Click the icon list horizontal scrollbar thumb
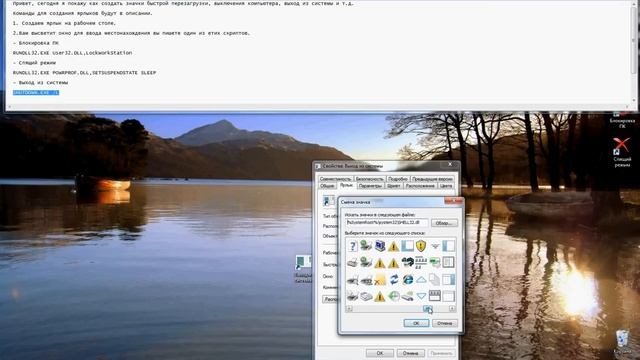 (428, 309)
